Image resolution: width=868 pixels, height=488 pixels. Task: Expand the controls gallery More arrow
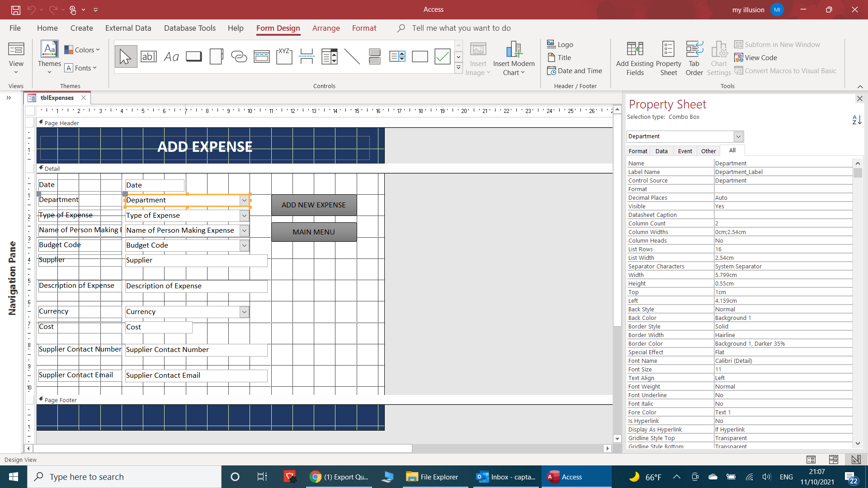[458, 68]
